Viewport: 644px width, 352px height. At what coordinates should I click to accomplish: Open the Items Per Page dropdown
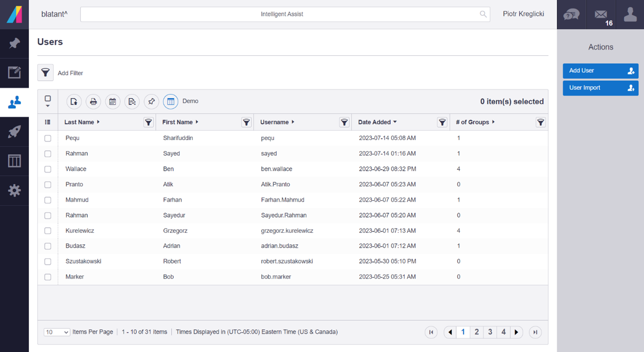(x=57, y=332)
